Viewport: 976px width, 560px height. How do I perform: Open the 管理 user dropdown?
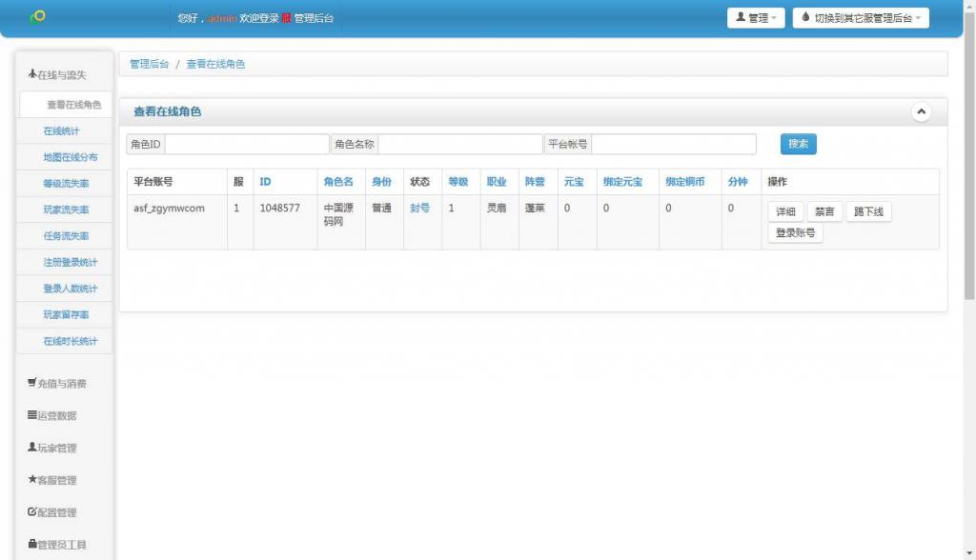756,18
